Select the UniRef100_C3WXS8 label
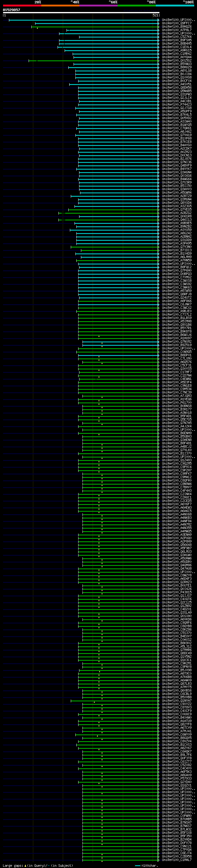Viewport: 197px width, 868px height. coord(177,281)
